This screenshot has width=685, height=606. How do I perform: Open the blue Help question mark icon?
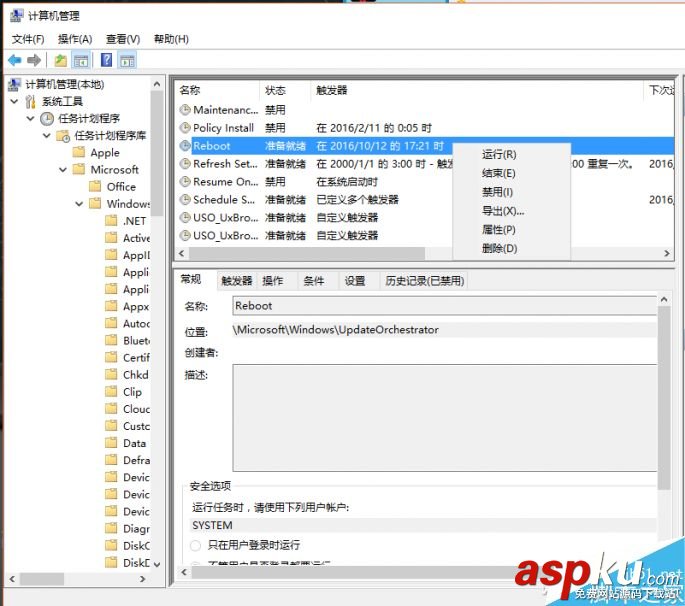point(107,60)
